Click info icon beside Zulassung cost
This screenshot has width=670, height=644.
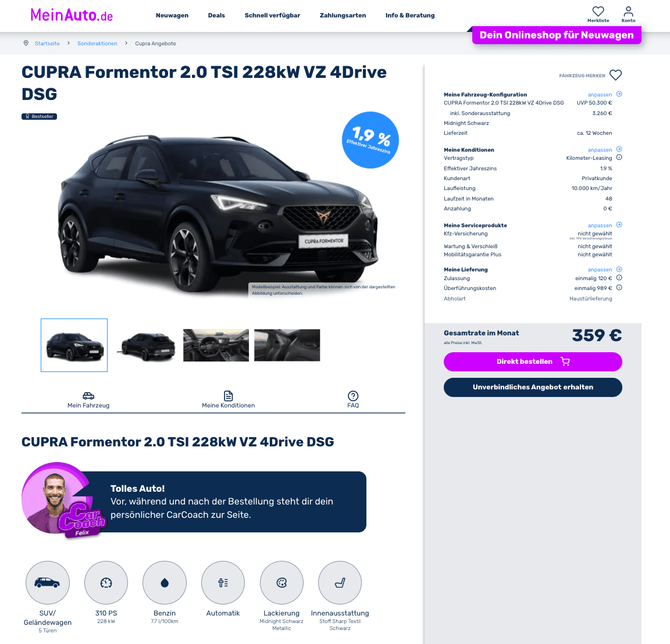[x=619, y=278]
